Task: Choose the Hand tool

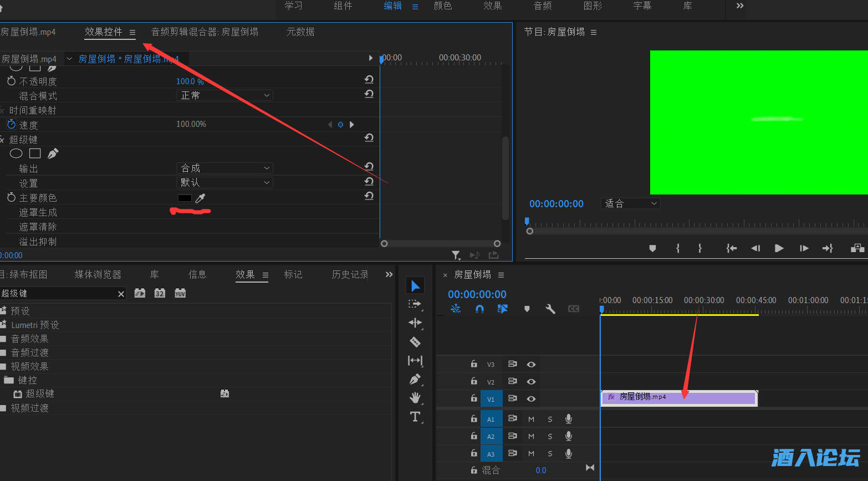Action: [x=415, y=398]
